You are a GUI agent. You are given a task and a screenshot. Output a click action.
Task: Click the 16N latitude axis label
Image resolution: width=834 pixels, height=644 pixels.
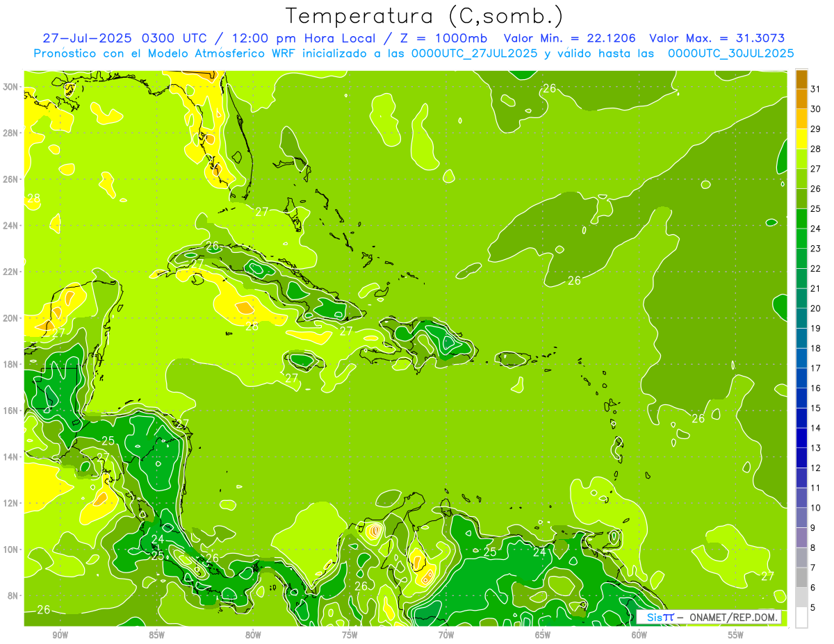[10, 411]
